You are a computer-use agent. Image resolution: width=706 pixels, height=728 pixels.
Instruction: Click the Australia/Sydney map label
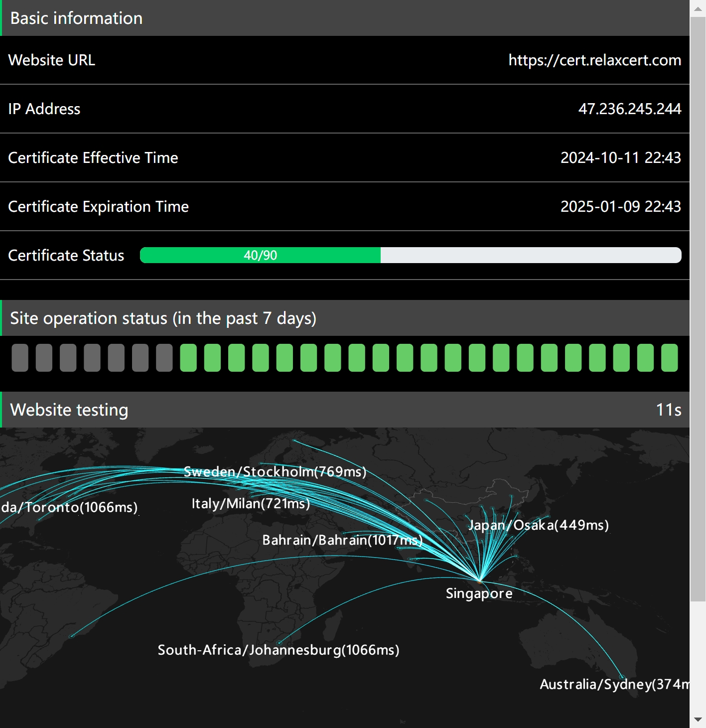[615, 684]
